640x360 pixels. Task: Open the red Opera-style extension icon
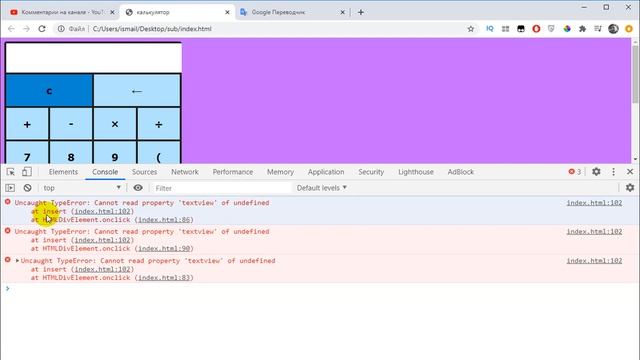[536, 29]
